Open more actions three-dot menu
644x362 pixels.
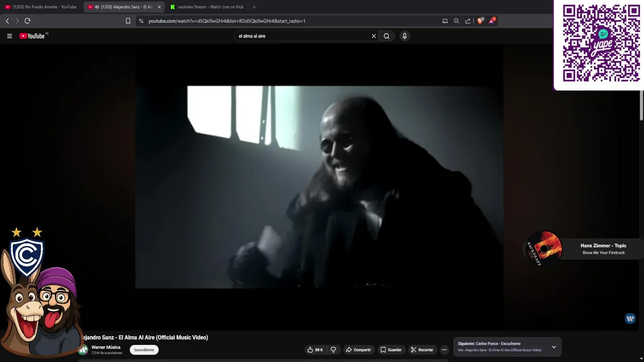coord(444,350)
